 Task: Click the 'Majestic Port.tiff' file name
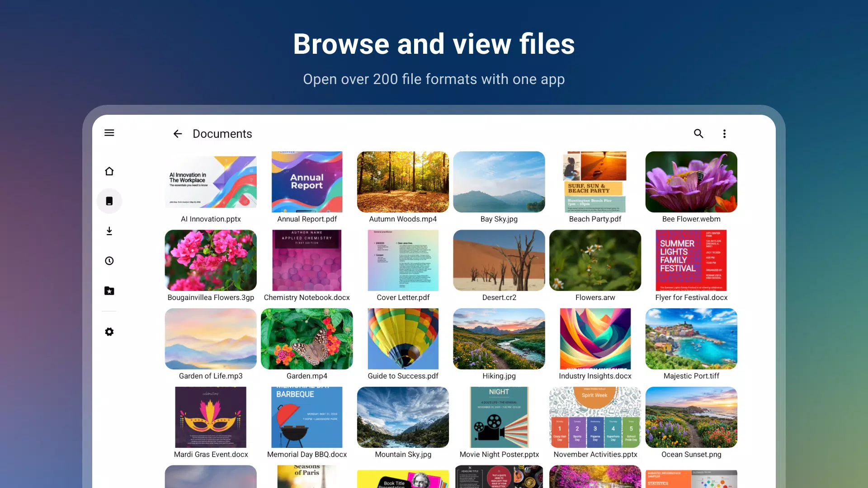point(691,376)
